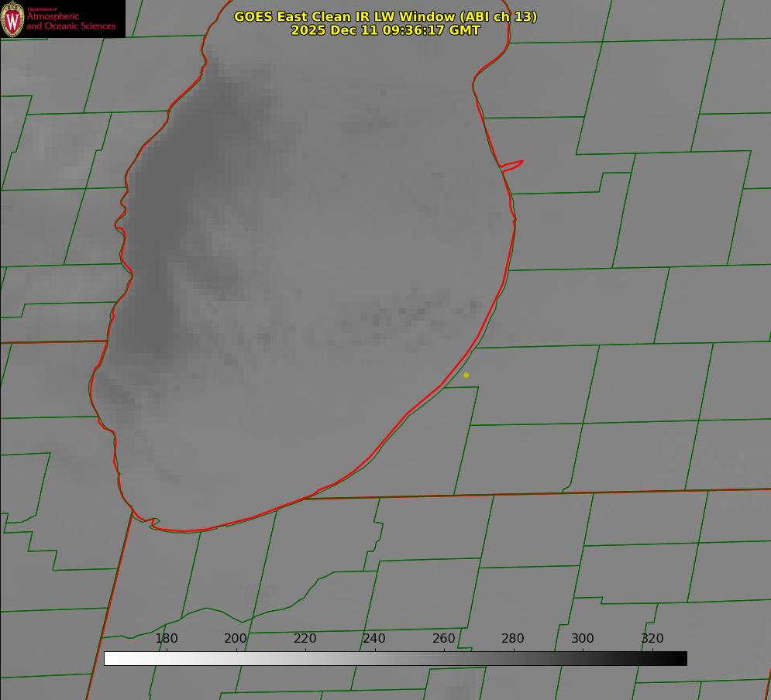Click the mid-gray center of the colorbar
771x700 pixels.
(x=395, y=659)
